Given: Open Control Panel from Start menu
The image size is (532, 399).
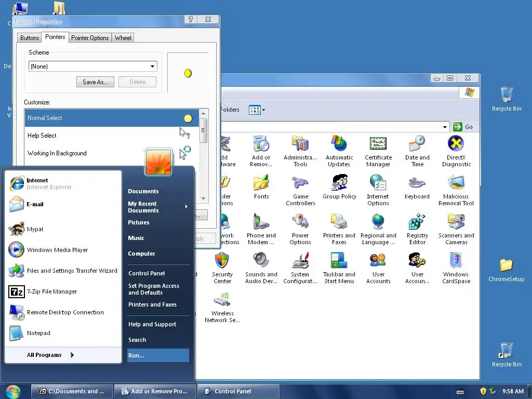Looking at the screenshot, I should (x=147, y=273).
